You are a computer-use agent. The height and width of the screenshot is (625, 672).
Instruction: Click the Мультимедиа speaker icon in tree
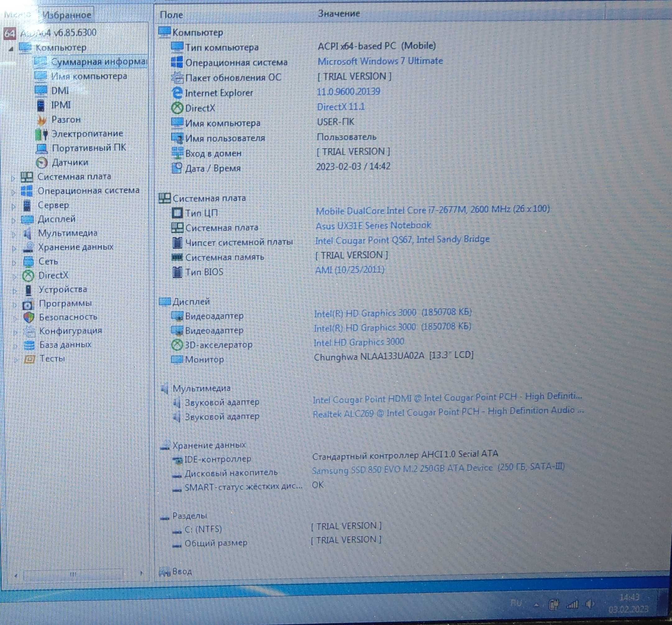tap(27, 234)
